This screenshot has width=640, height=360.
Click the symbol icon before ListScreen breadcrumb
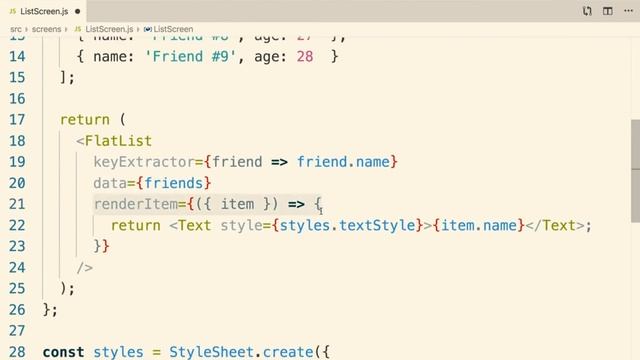tap(148, 29)
